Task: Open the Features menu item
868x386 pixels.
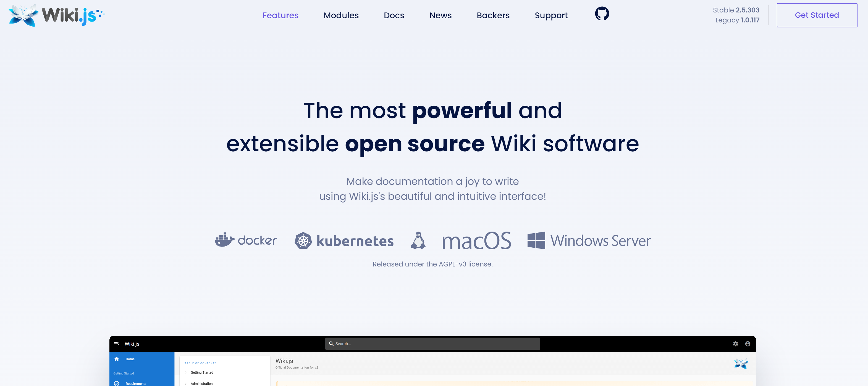Action: click(x=280, y=15)
